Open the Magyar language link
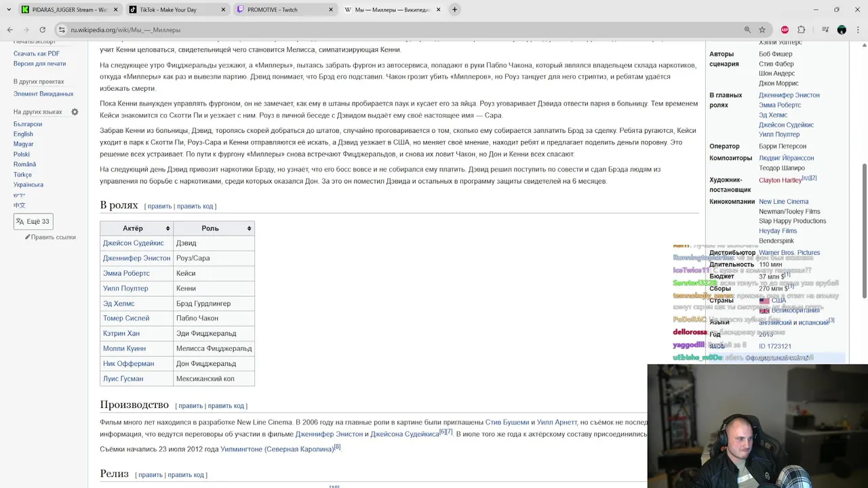868x488 pixels. (23, 144)
